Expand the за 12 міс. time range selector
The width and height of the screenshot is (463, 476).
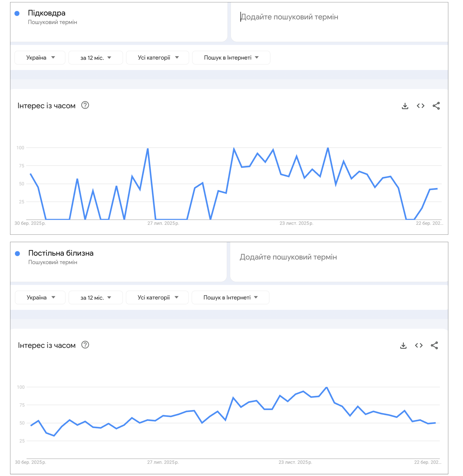point(96,58)
